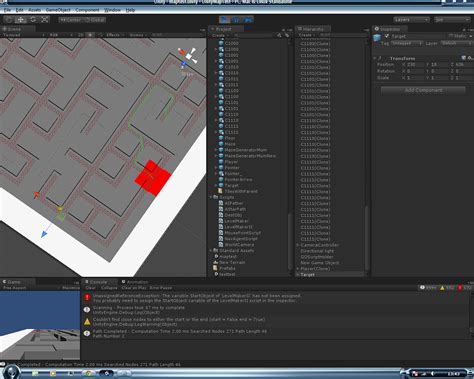Toggle Error Pause in Console
This screenshot has height=379, width=474.
(161, 288)
